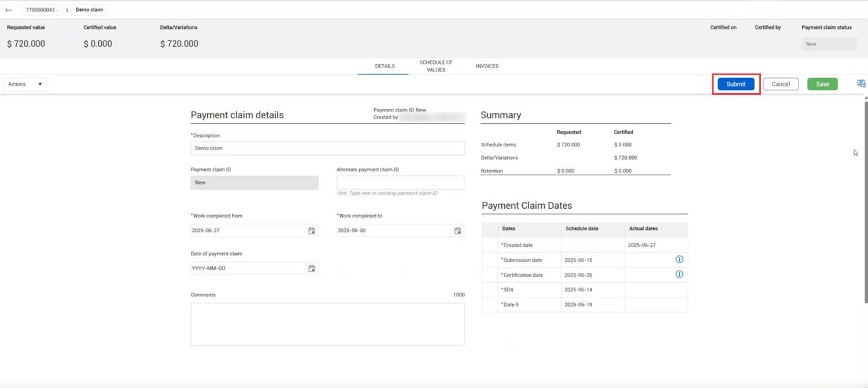The width and height of the screenshot is (868, 388).
Task: Click the back arrow icon
Action: 9,10
